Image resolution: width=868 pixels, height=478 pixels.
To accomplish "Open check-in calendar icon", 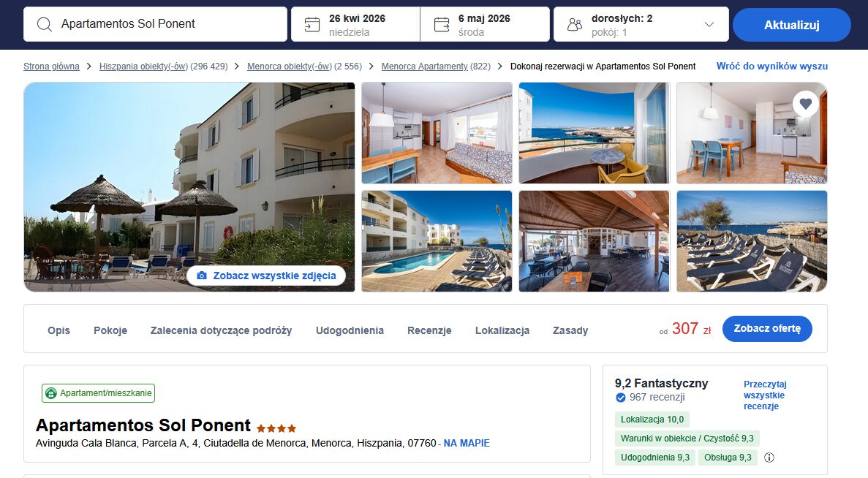I will (312, 24).
